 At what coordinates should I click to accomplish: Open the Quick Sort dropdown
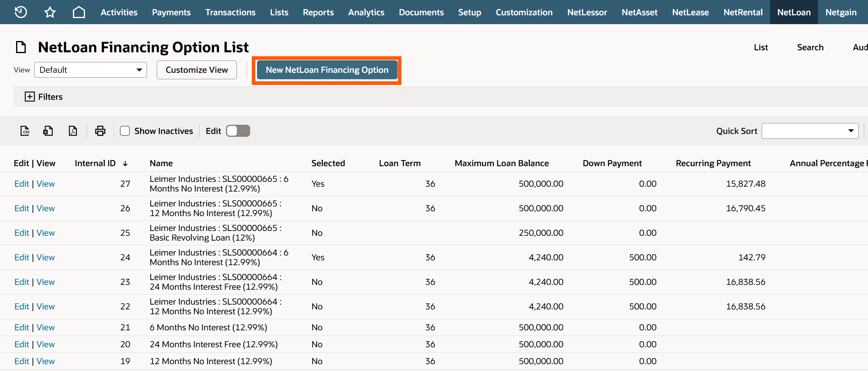pos(810,131)
